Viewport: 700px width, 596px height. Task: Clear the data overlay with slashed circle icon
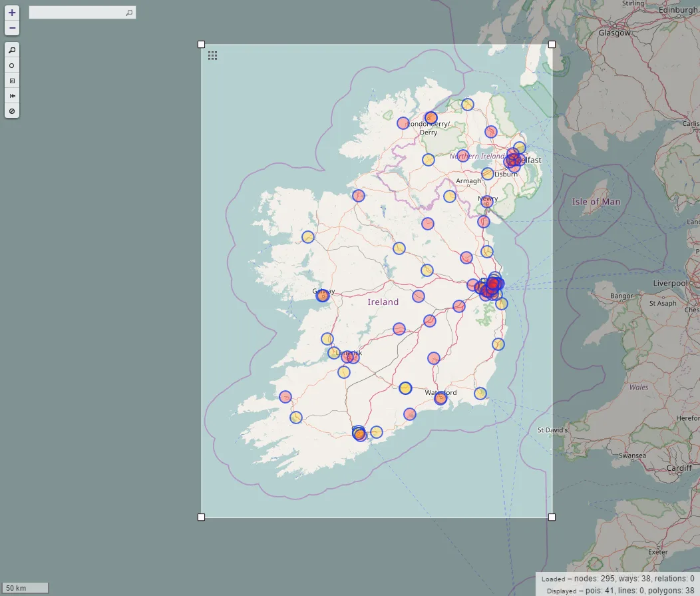pyautogui.click(x=12, y=111)
